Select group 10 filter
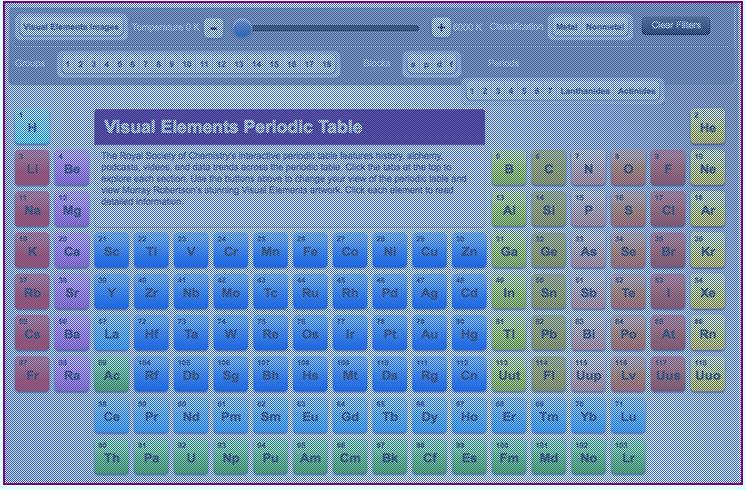The width and height of the screenshot is (746, 490). click(187, 64)
